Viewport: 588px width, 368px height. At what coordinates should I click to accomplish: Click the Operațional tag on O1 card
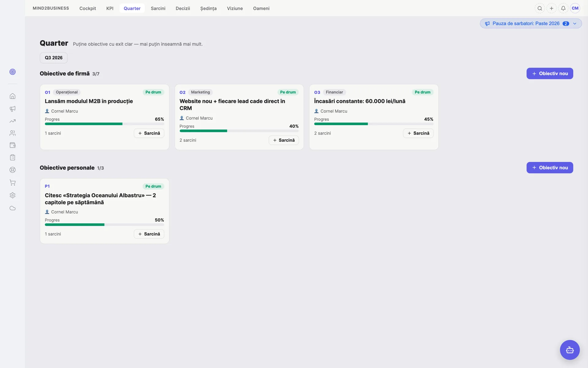(x=67, y=92)
